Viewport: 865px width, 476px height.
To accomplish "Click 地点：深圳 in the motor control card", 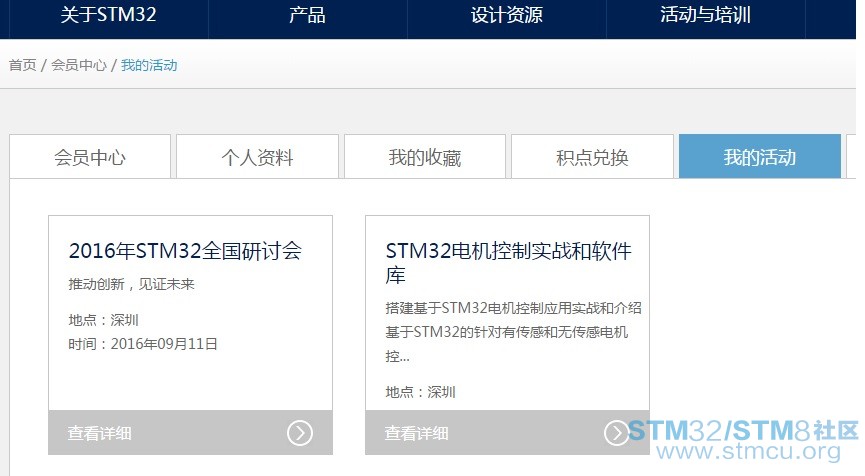I will coord(420,392).
